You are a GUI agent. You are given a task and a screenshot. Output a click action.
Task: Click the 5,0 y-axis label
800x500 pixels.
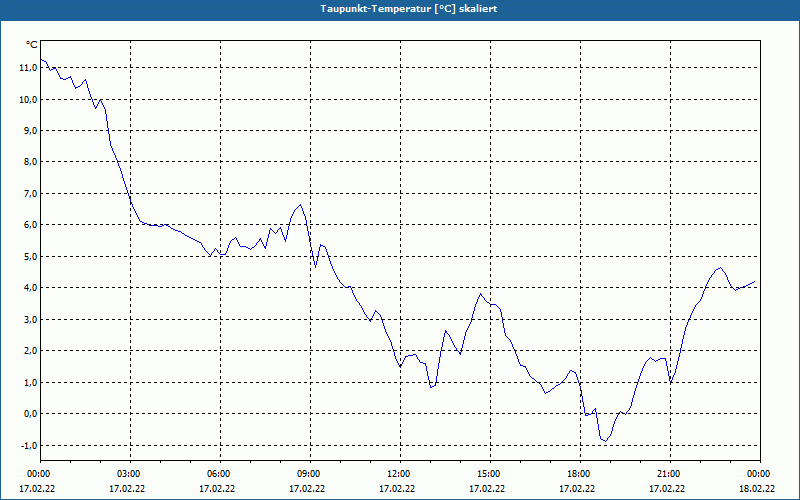pos(30,257)
